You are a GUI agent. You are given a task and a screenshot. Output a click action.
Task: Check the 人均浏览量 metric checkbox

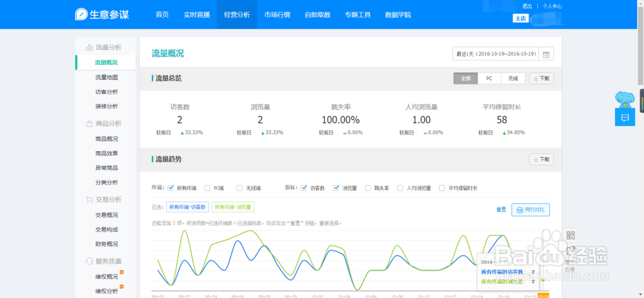pyautogui.click(x=400, y=188)
